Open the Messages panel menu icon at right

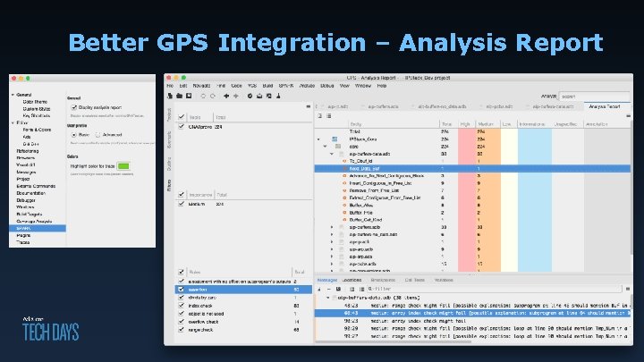[628, 289]
